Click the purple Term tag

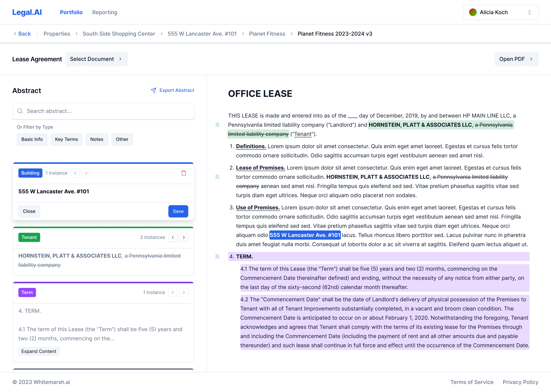[27, 292]
